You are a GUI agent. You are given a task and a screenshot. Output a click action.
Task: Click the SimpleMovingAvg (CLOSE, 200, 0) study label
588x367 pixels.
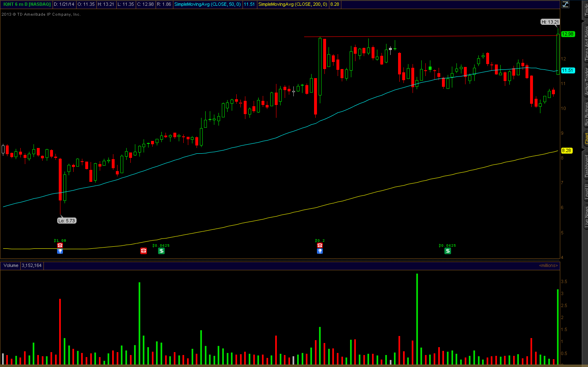click(293, 4)
